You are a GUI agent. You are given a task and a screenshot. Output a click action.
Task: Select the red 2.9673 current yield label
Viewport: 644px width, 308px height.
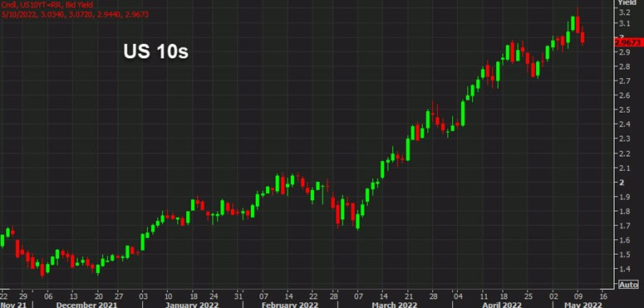[x=627, y=42]
